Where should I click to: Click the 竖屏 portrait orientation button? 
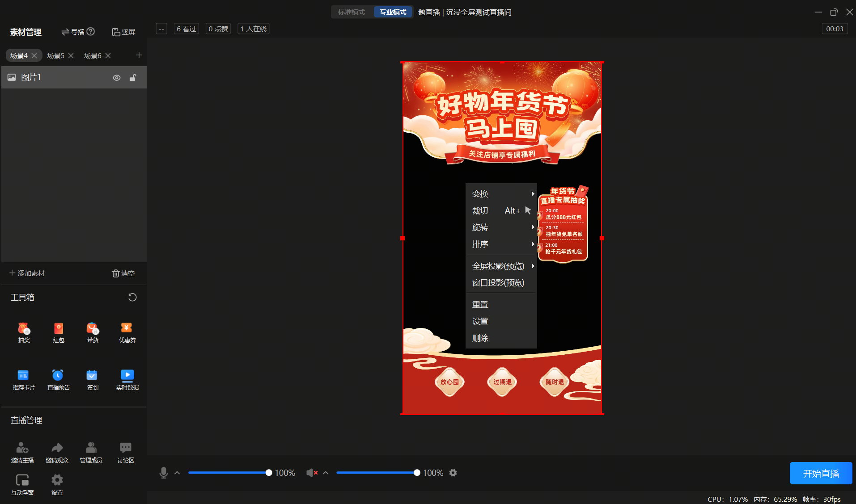click(x=124, y=32)
